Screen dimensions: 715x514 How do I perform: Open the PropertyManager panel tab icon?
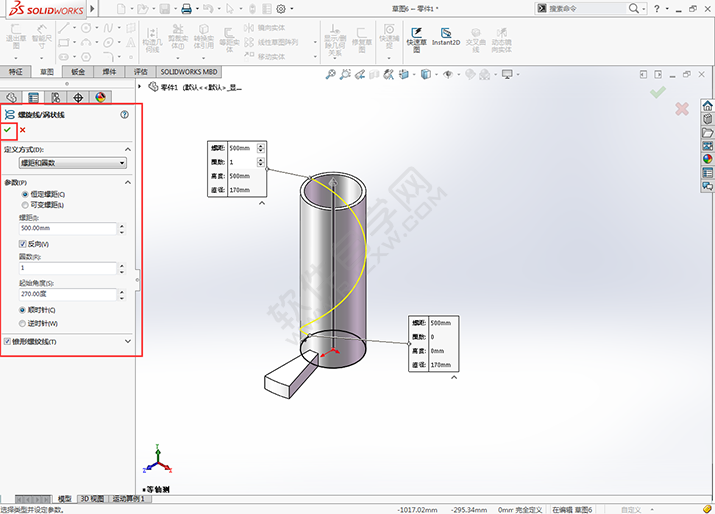34,97
